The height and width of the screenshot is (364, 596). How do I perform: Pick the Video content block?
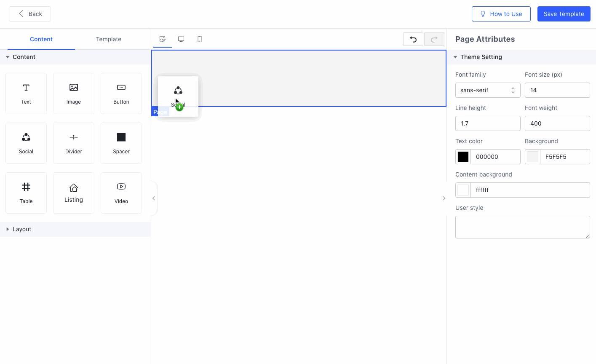[x=121, y=193]
